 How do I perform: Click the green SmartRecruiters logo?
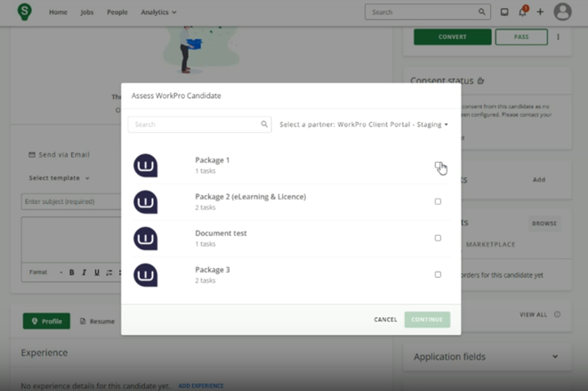[x=24, y=12]
